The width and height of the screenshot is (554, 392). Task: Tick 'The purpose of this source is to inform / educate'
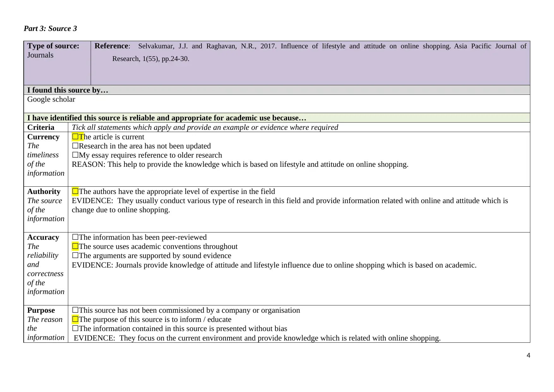coord(75,319)
